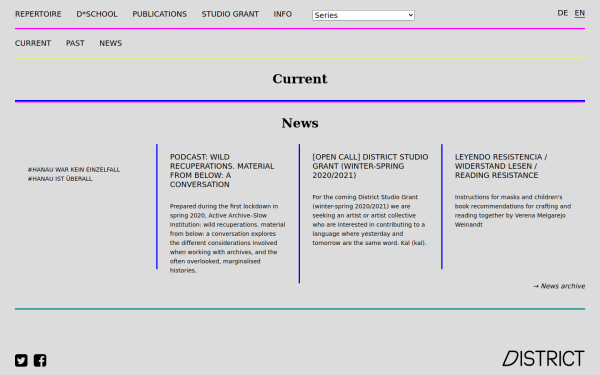This screenshot has width=600, height=375.
Task: Open the Series dropdown
Action: point(363,15)
